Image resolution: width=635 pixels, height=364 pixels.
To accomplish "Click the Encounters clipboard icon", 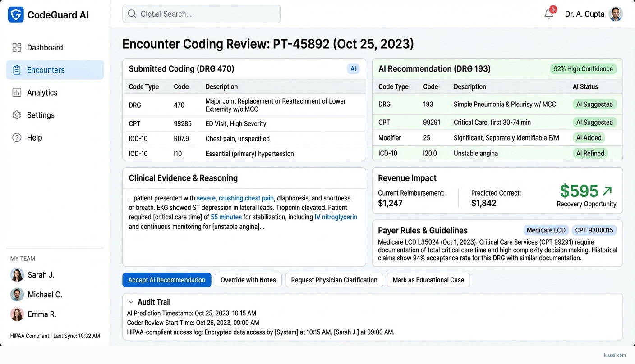I will coord(17,70).
